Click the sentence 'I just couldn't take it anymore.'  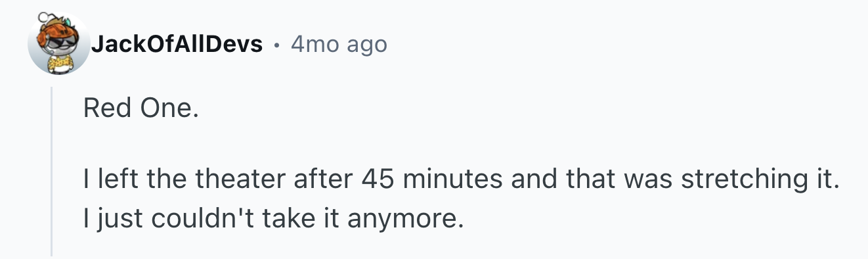[x=273, y=218]
